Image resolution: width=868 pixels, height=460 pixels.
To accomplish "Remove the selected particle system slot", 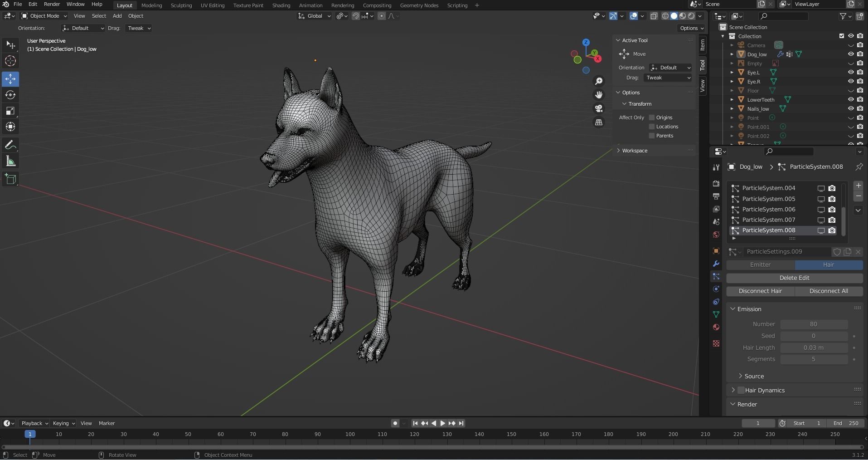I will [858, 196].
